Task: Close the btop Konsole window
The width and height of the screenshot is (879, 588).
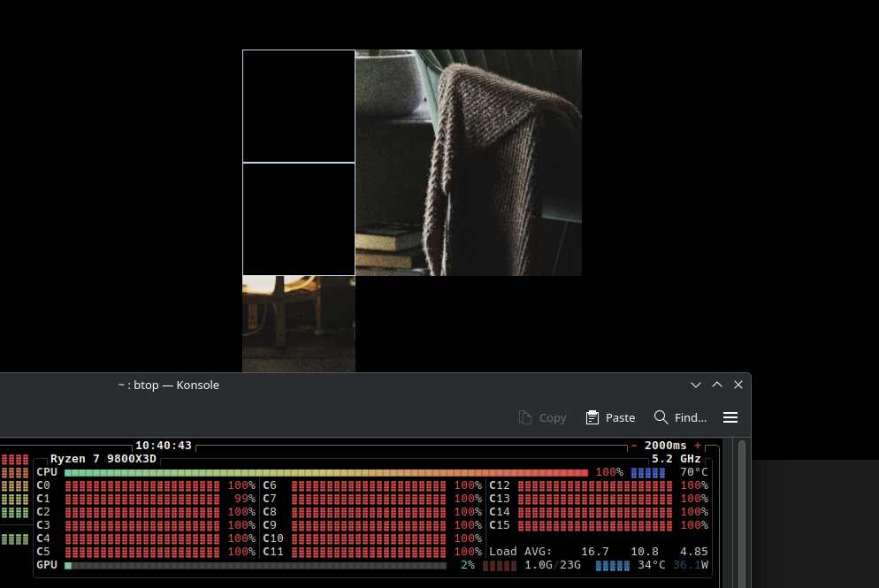Action: [x=738, y=386]
